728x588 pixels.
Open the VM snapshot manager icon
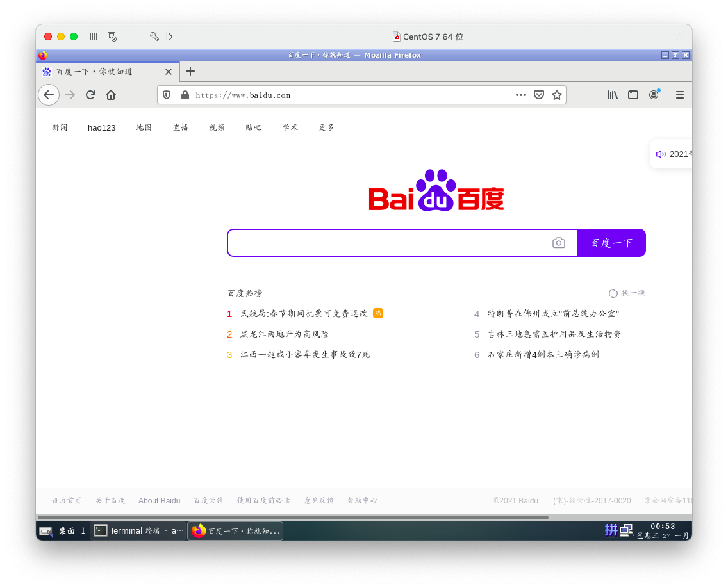tap(112, 37)
